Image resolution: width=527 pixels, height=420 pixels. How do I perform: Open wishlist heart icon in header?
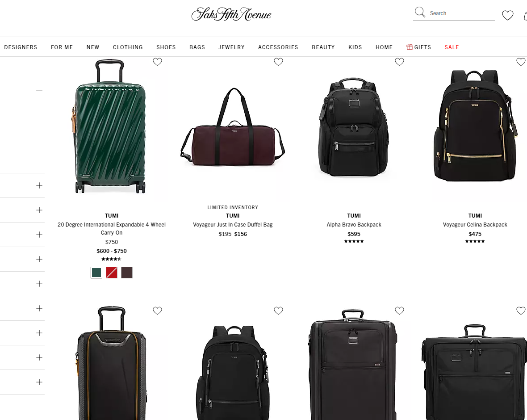pos(507,15)
